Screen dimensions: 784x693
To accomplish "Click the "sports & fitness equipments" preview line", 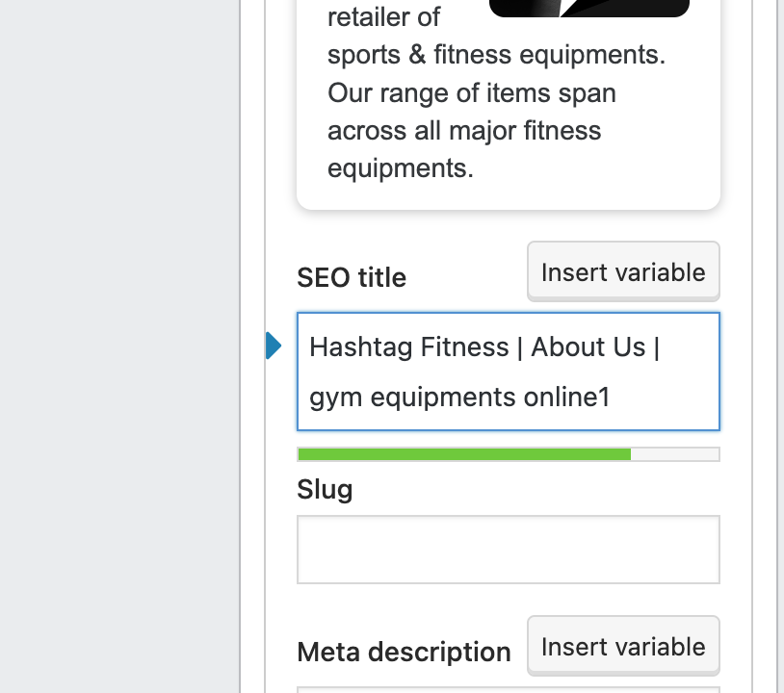I will [x=496, y=55].
